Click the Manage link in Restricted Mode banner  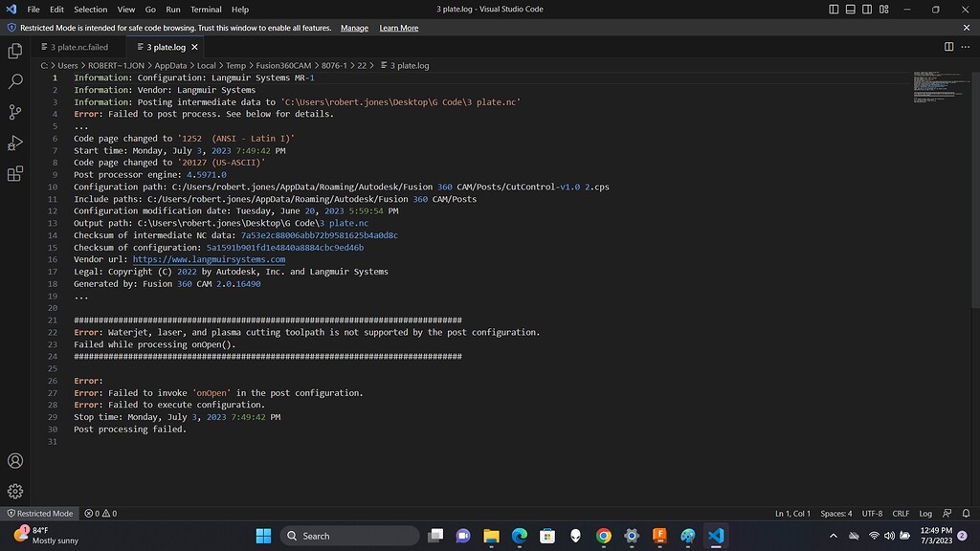354,28
